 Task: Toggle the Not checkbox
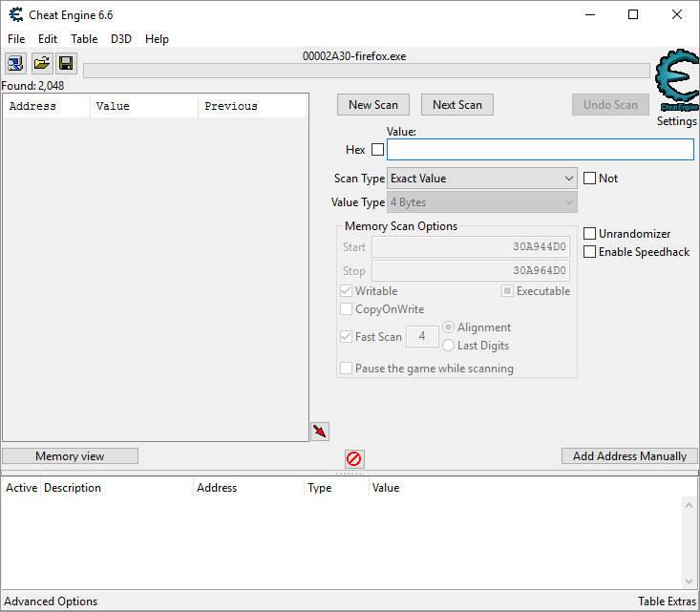590,179
